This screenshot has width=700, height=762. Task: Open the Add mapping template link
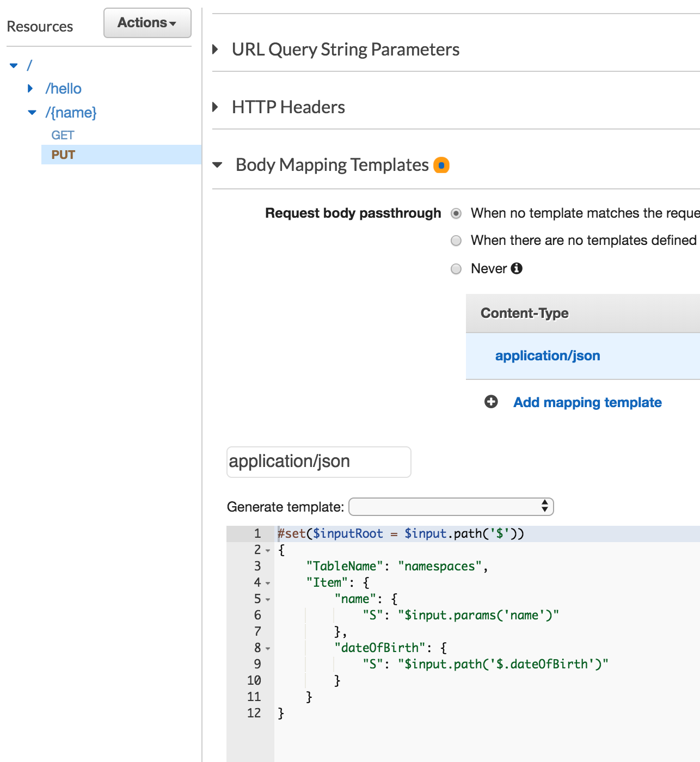click(x=587, y=402)
